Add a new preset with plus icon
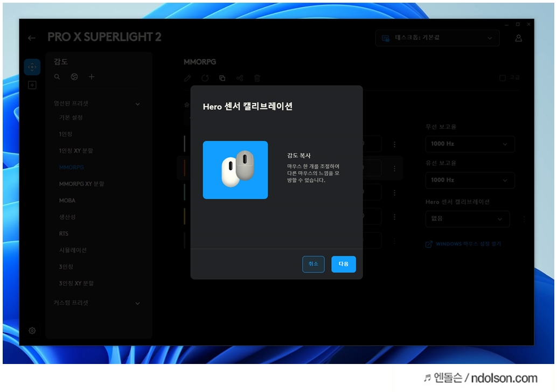The height and width of the screenshot is (392, 557). click(91, 76)
